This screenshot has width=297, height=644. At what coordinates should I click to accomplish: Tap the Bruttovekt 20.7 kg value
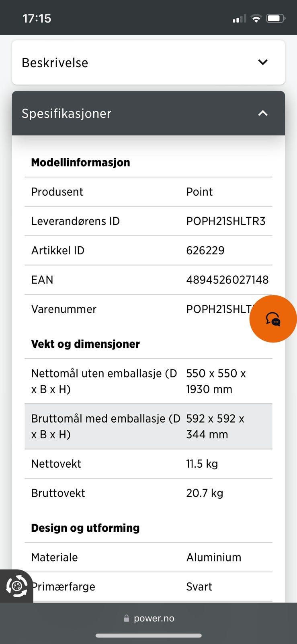(205, 493)
